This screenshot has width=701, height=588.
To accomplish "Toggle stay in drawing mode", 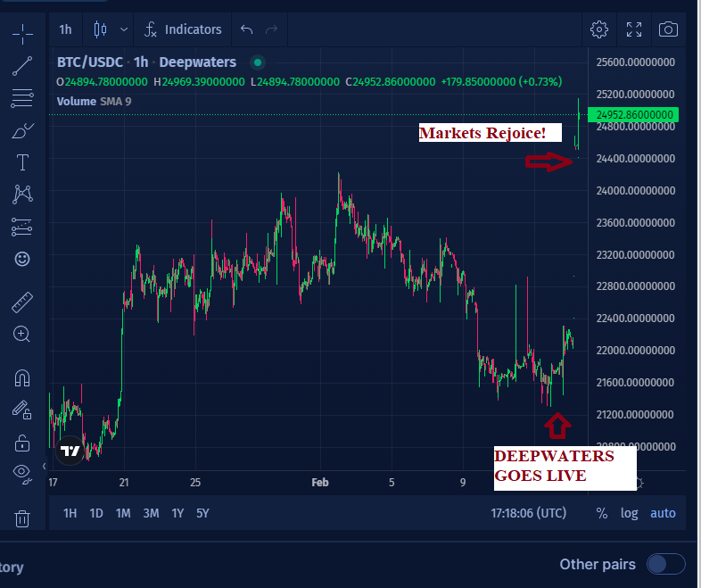I will click(22, 410).
